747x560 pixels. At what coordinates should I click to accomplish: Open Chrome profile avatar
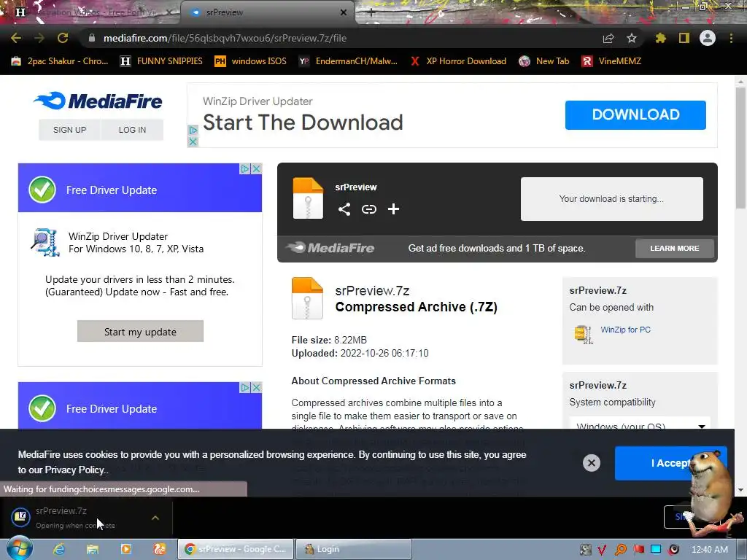point(708,38)
